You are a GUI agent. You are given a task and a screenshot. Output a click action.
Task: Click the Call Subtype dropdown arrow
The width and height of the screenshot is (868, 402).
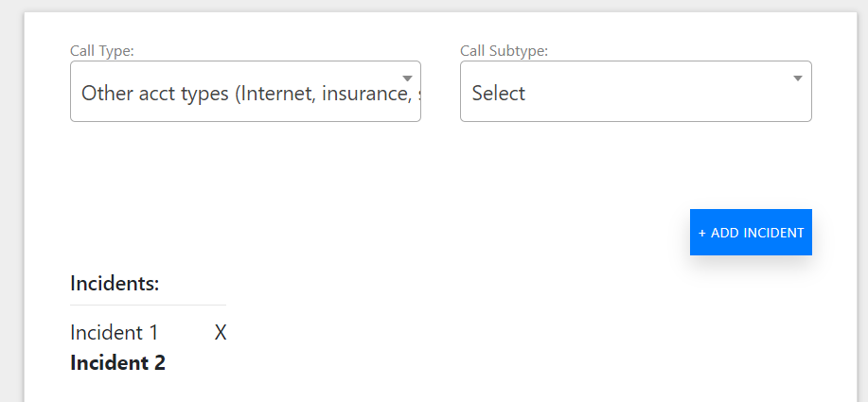[798, 79]
